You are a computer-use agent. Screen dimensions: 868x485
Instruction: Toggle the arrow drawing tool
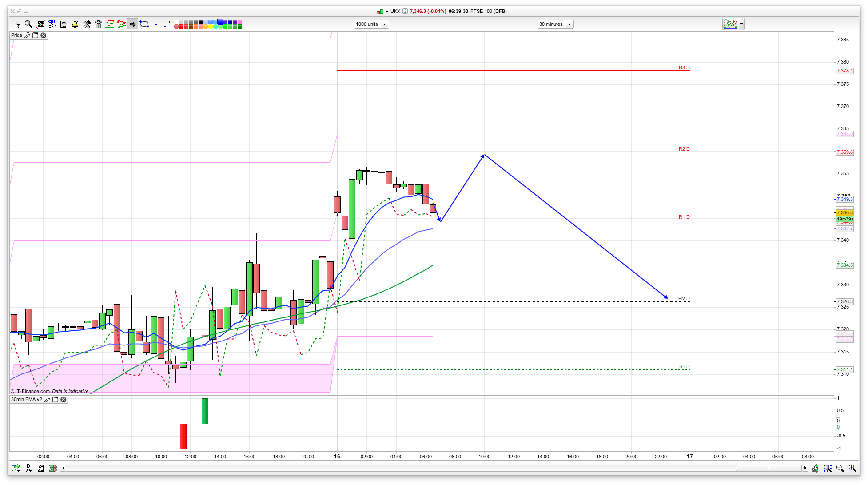pos(132,24)
